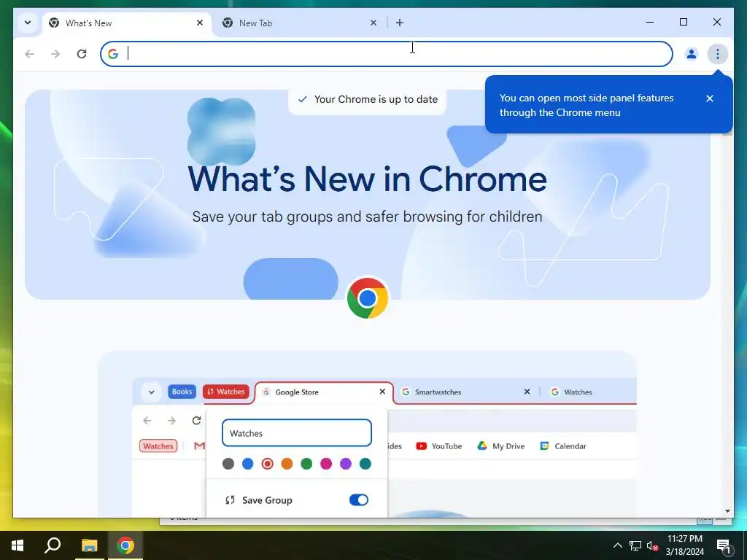The height and width of the screenshot is (560, 747).
Task: Click the illustrated back arrow
Action: click(147, 421)
